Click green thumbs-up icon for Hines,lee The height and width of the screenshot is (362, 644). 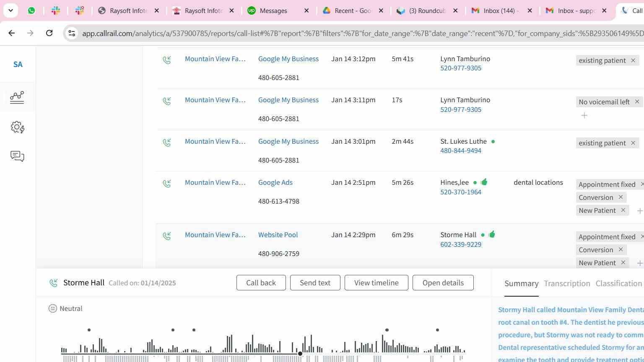[484, 182]
